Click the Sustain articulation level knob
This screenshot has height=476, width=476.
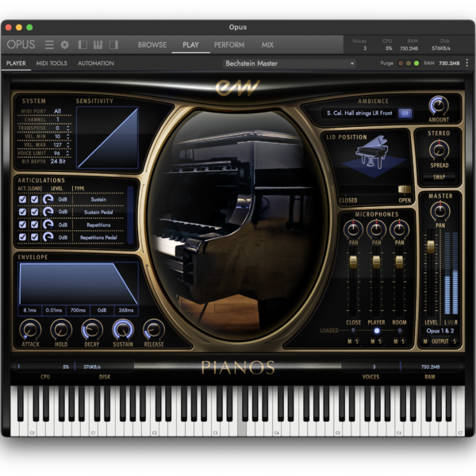[48, 199]
